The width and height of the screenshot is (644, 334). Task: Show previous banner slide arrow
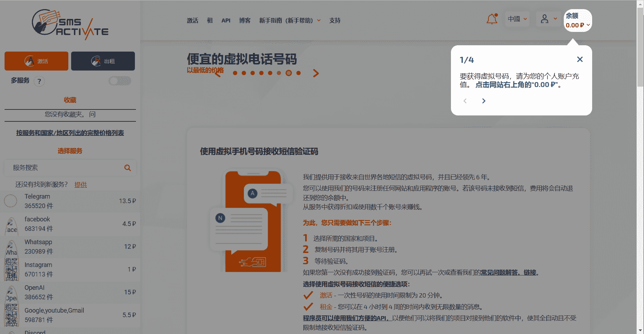click(x=218, y=73)
